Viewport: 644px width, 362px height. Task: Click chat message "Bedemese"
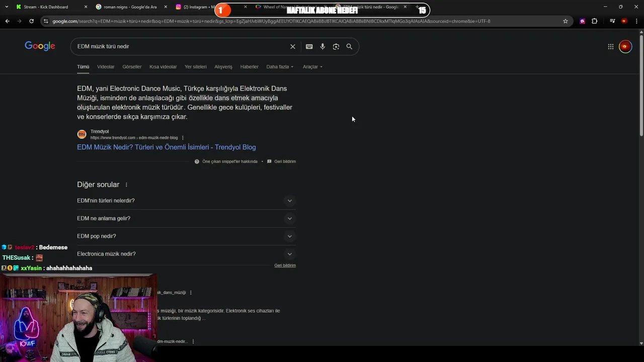[53, 247]
